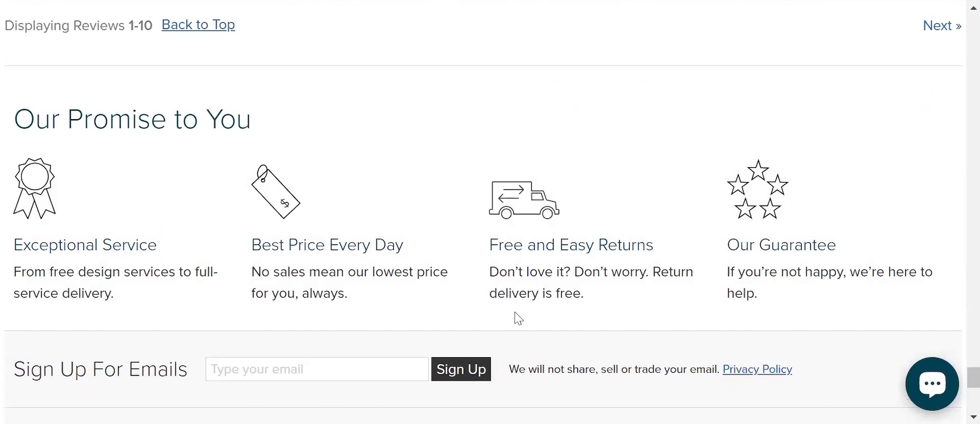Click the delivery truck returns icon
Screen dimensions: 980x424
[x=524, y=199]
